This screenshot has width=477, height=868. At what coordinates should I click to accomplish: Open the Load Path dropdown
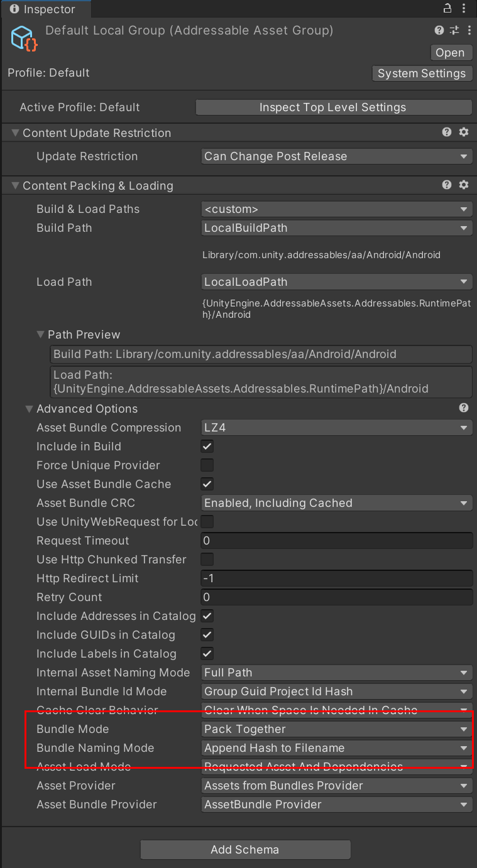pos(336,282)
